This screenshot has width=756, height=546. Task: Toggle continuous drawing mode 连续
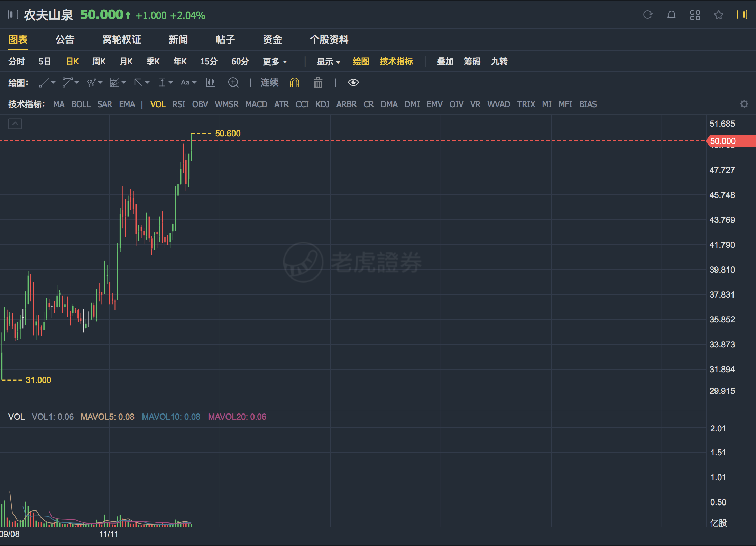[269, 82]
